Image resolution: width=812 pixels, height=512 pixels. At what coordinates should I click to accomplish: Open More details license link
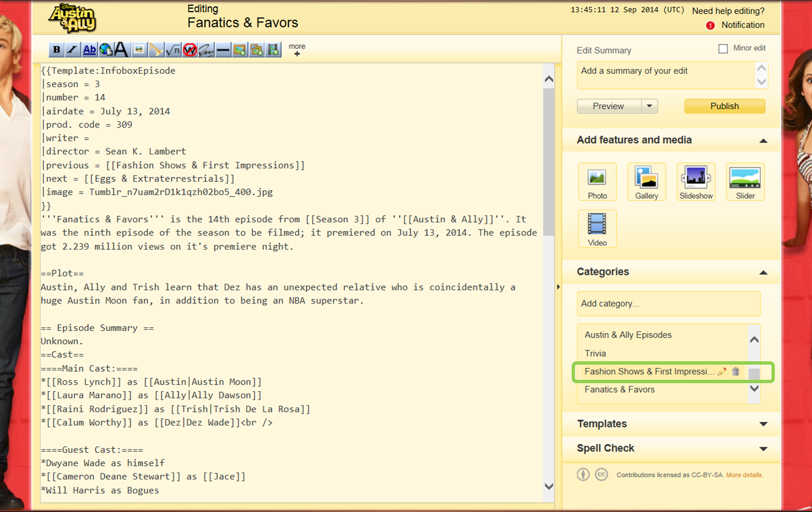pos(744,475)
